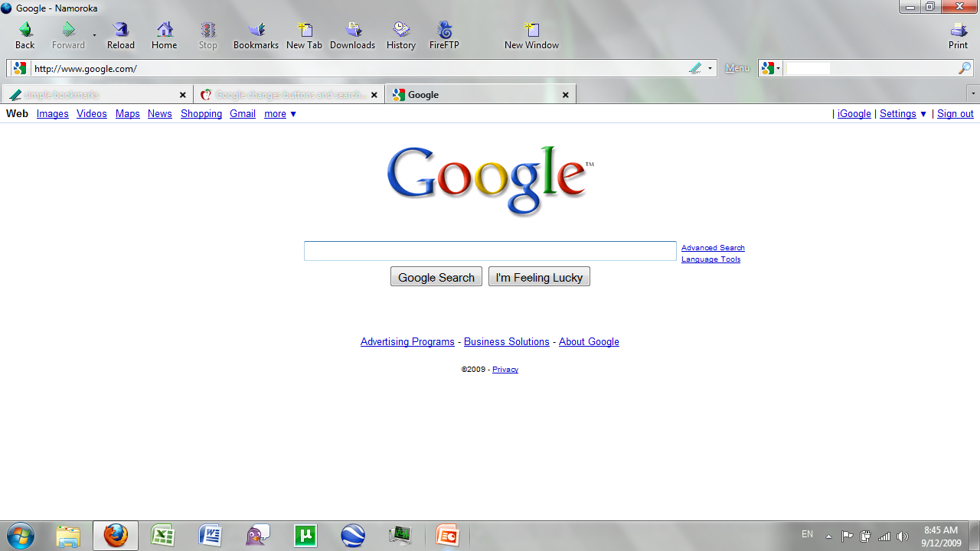The height and width of the screenshot is (551, 980).
Task: Open the Advertising Programs link
Action: coord(407,342)
